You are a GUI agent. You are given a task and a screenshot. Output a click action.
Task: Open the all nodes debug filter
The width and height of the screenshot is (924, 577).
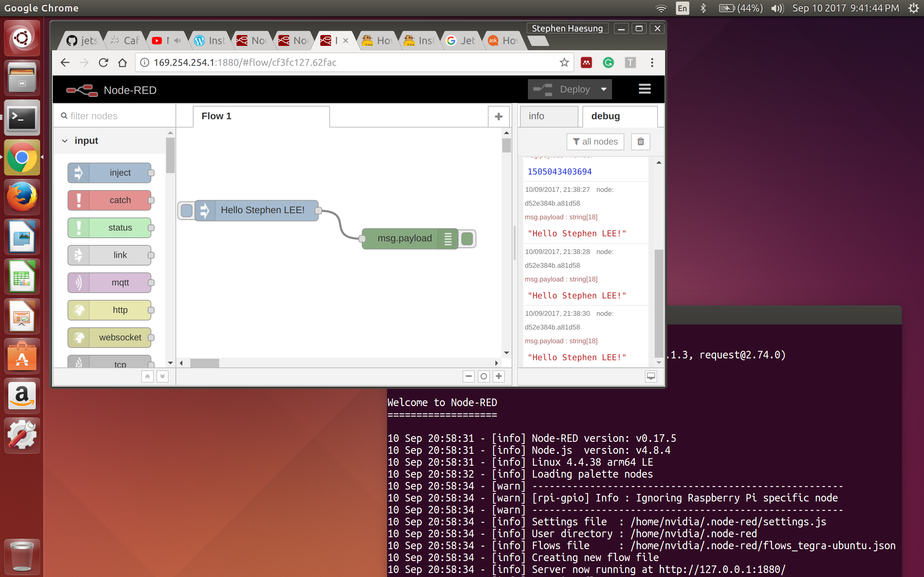pyautogui.click(x=595, y=142)
